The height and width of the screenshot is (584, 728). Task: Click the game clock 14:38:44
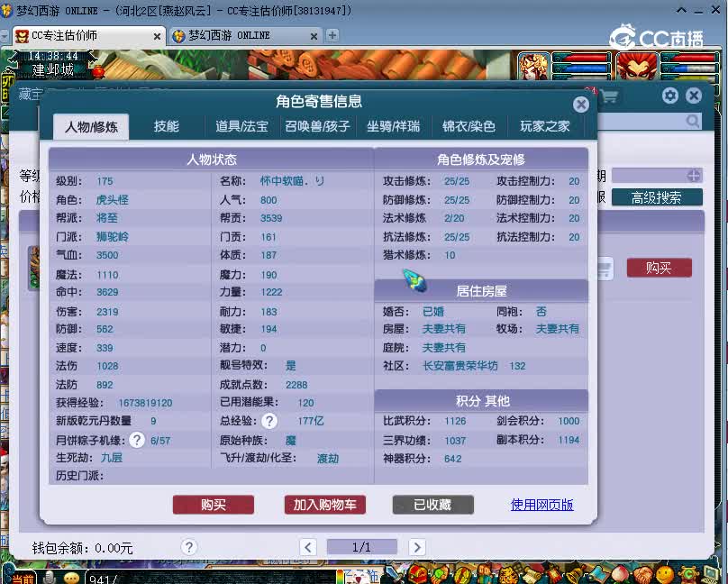(52, 56)
